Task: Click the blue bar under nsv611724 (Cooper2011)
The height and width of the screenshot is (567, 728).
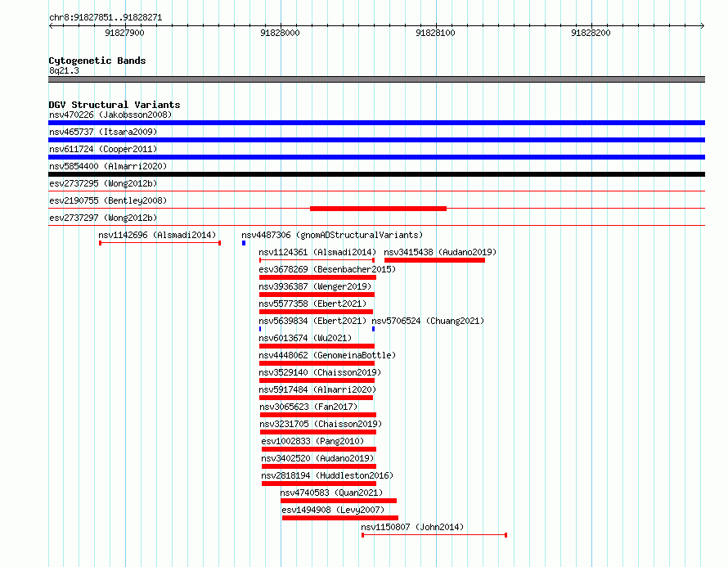Action: pos(376,157)
